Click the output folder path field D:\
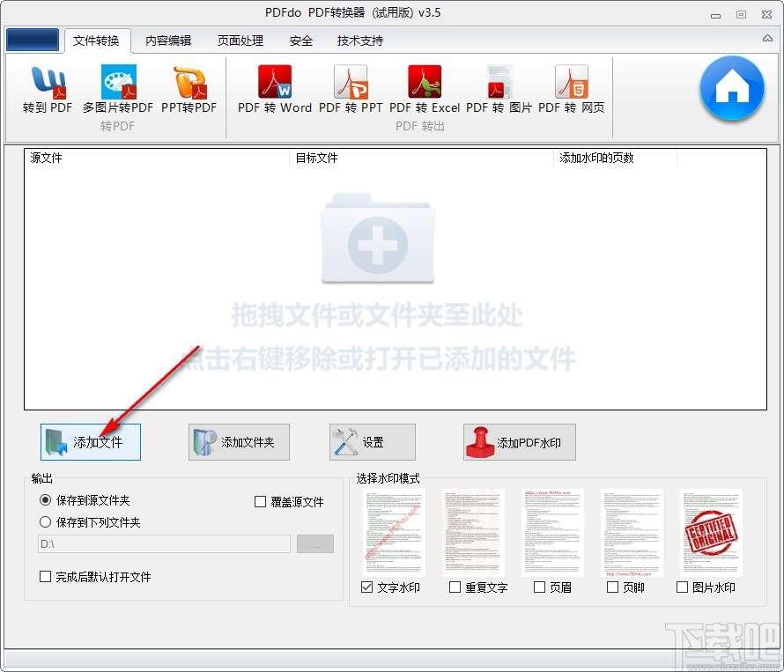Image resolution: width=784 pixels, height=672 pixels. [164, 544]
